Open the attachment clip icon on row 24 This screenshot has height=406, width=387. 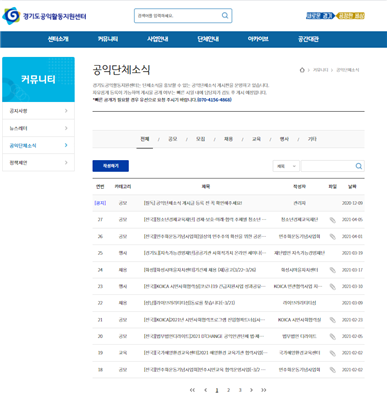click(x=332, y=270)
